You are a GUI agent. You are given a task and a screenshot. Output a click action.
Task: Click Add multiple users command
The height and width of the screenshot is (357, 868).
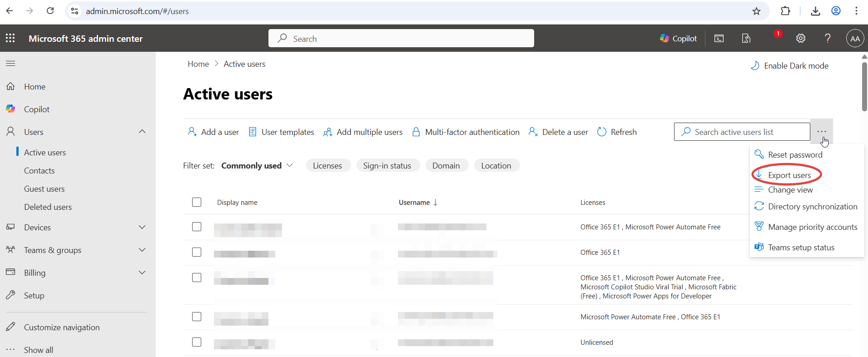[363, 132]
